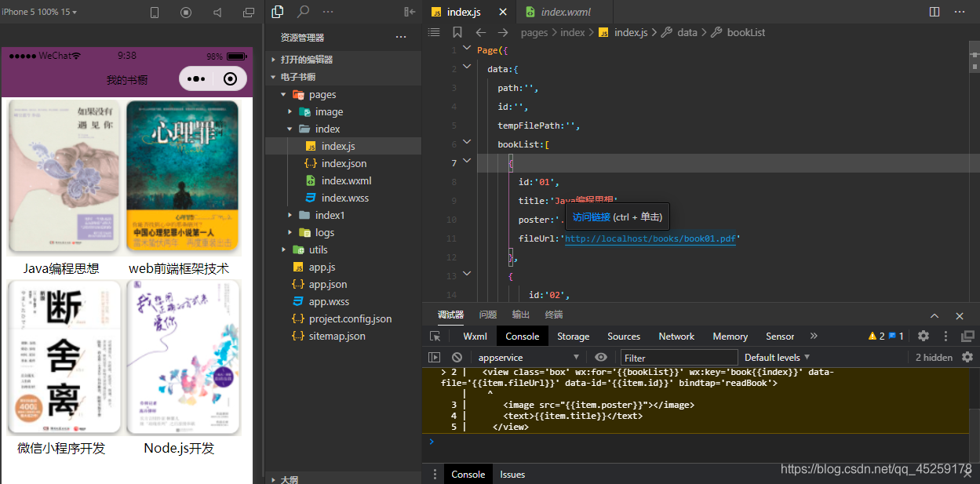Click bookList in the breadcrumb
Screen dimensions: 980x484
[745, 32]
